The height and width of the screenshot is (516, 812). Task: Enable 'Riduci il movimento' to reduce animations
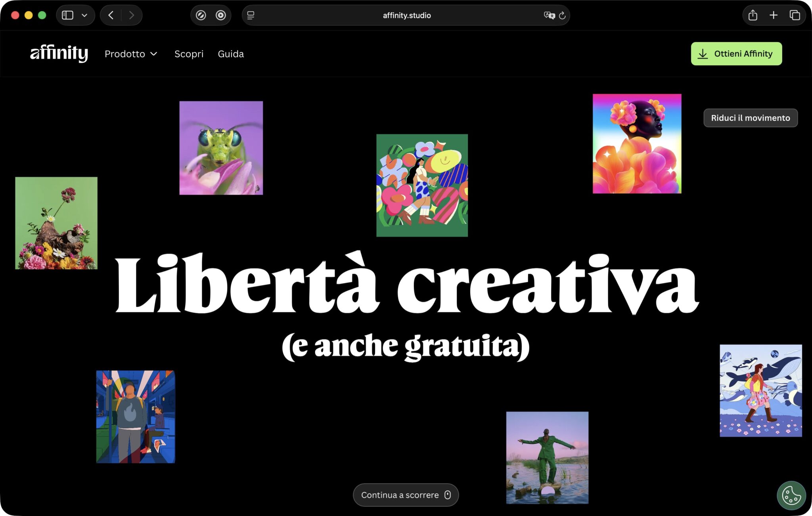(x=750, y=118)
